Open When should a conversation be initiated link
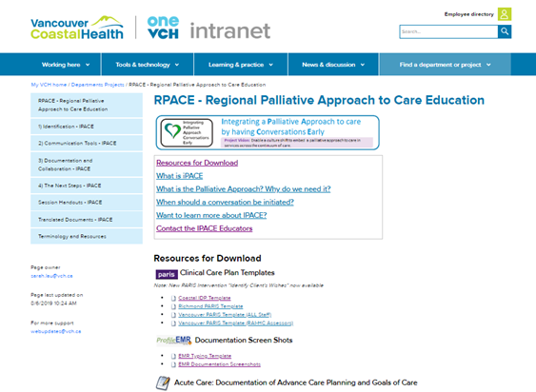 [x=225, y=203]
